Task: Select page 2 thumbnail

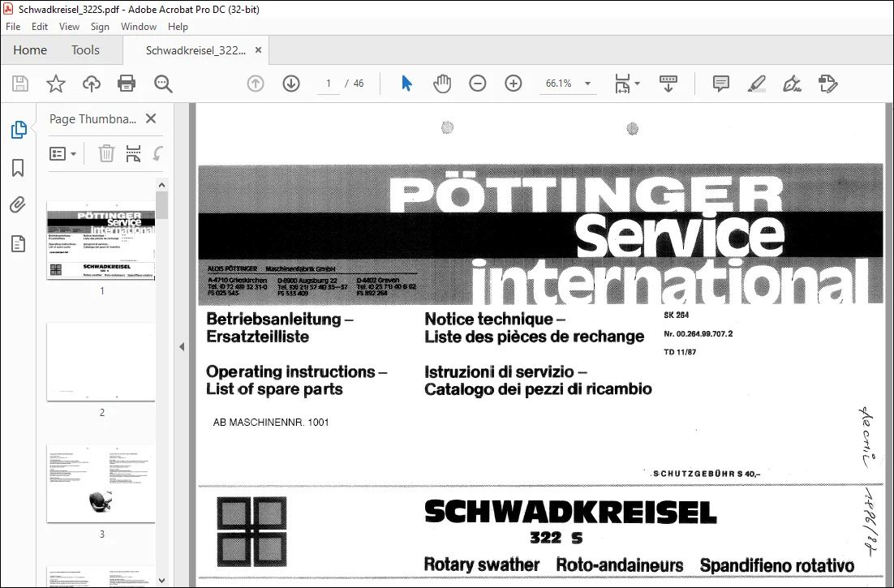Action: pyautogui.click(x=101, y=362)
